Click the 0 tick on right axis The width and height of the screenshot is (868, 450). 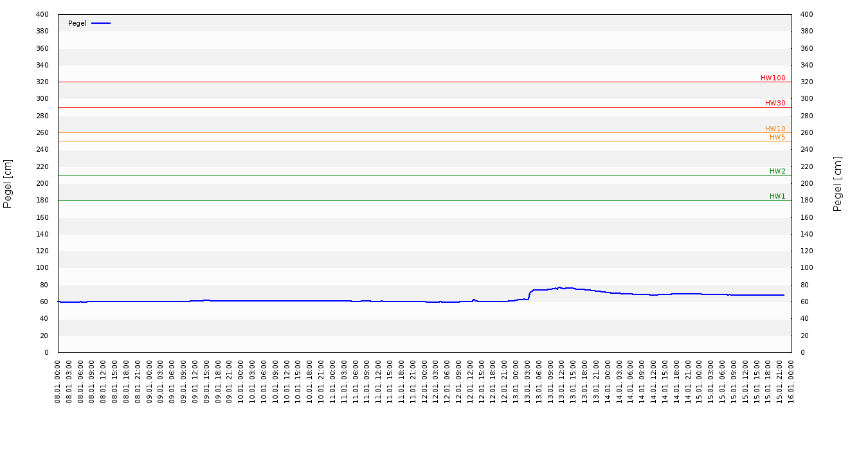tap(802, 352)
